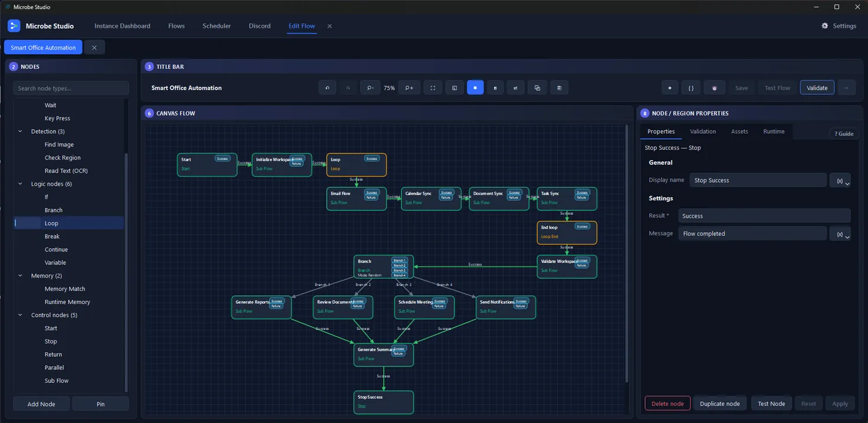Click the swap arrows icon in toolbar
Image resolution: width=868 pixels, height=423 pixels.
(515, 88)
